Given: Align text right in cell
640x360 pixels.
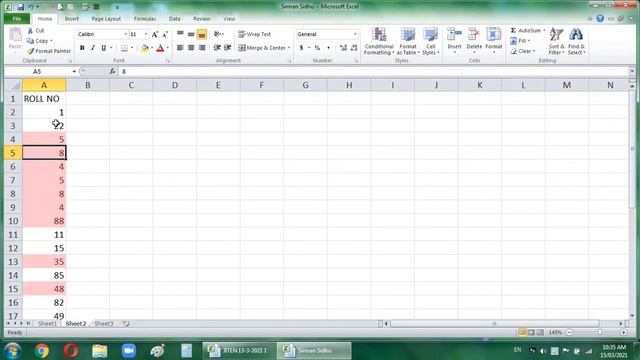Looking at the screenshot, I should tap(202, 48).
